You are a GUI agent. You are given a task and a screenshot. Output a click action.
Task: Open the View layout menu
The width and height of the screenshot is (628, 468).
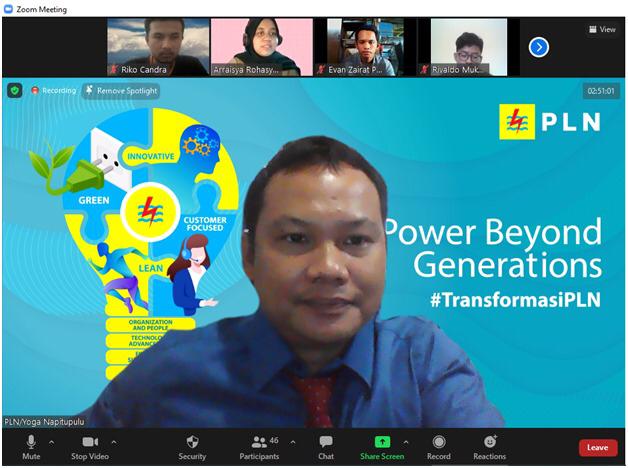point(602,30)
